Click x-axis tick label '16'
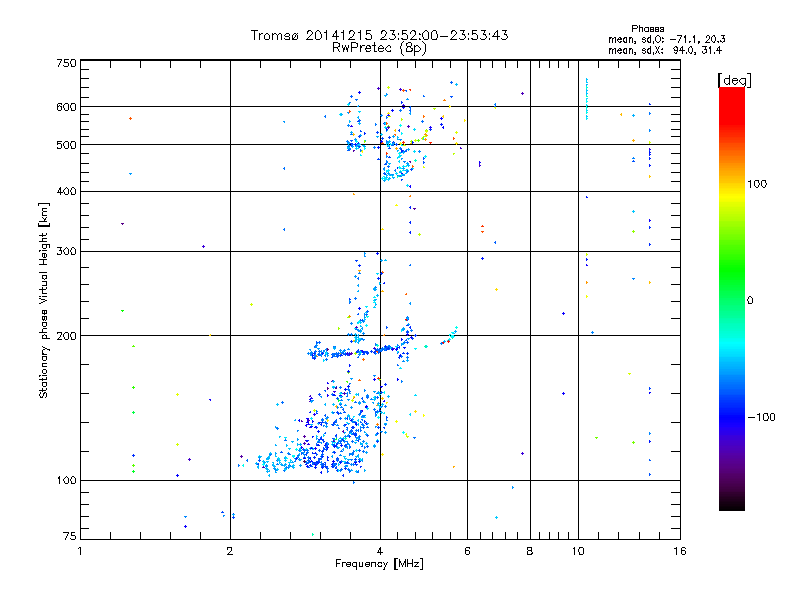Image resolution: width=800 pixels, height=600 pixels. (680, 551)
